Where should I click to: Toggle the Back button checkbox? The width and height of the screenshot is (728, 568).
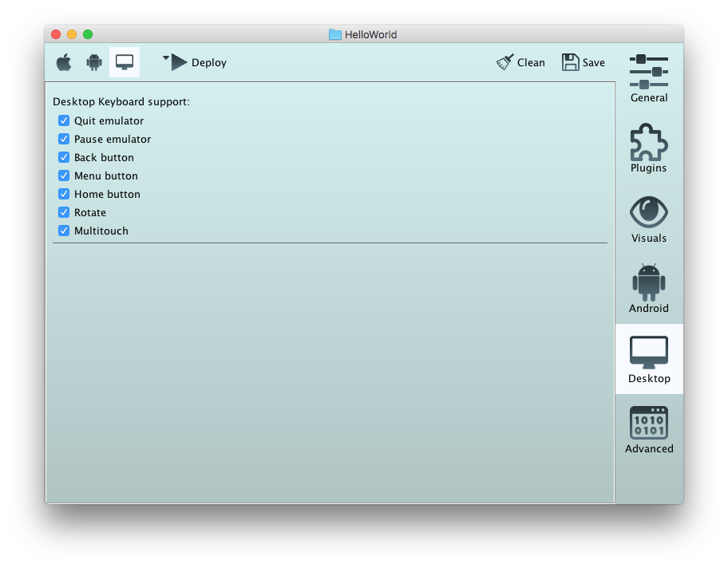coord(64,157)
